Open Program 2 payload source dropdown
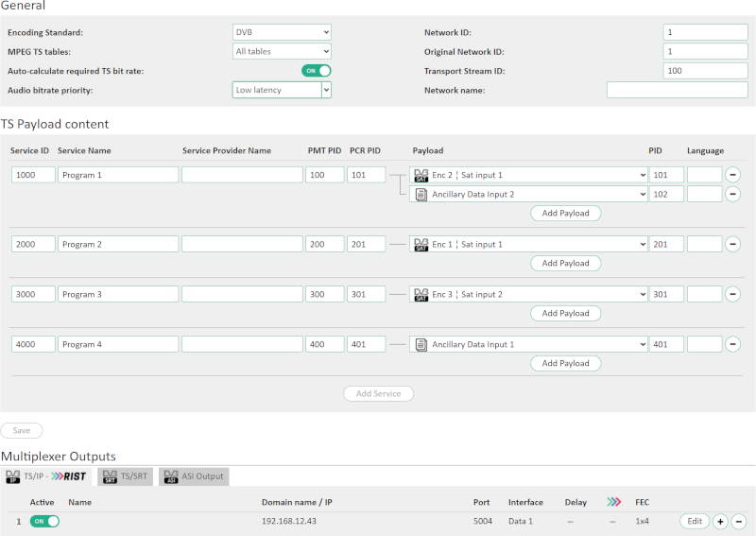Viewport: 756px width, 536px height. click(529, 244)
